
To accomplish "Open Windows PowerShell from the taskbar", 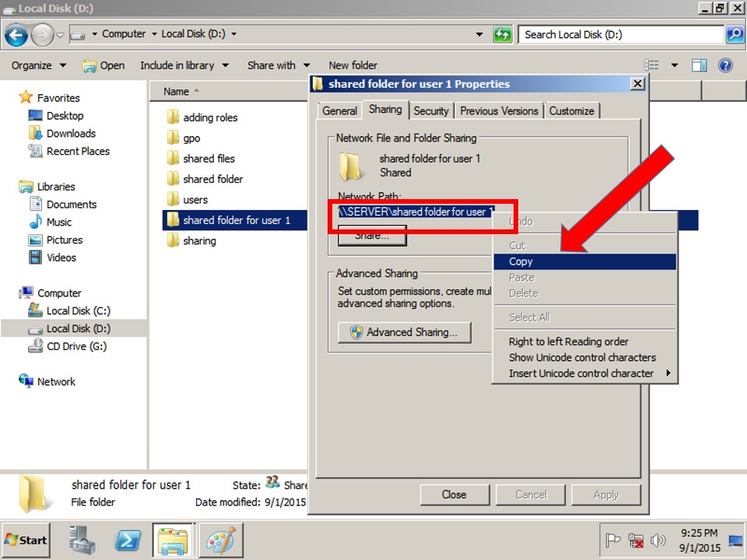I will [x=127, y=540].
